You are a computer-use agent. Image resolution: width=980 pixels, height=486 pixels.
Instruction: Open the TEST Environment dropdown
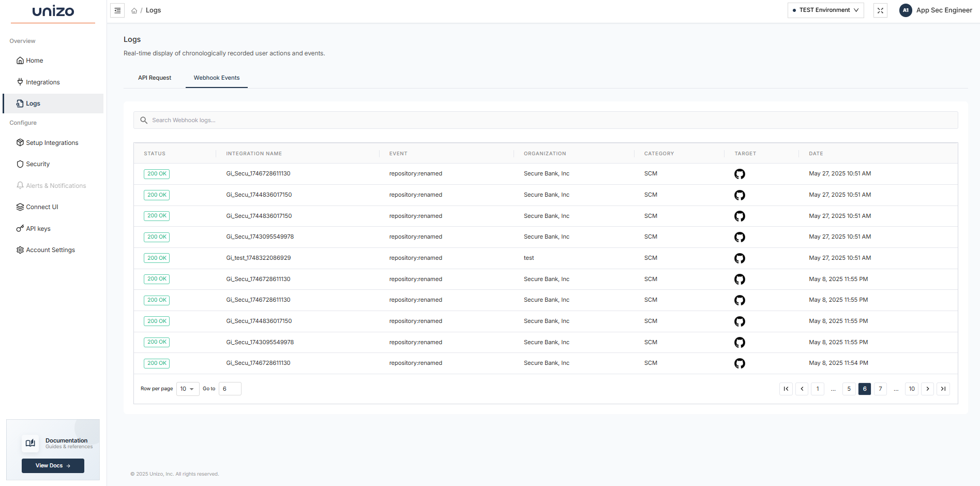pyautogui.click(x=825, y=10)
